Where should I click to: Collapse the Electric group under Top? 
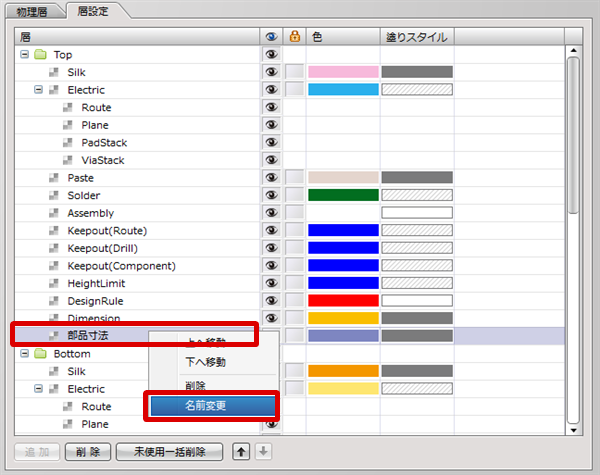click(38, 90)
